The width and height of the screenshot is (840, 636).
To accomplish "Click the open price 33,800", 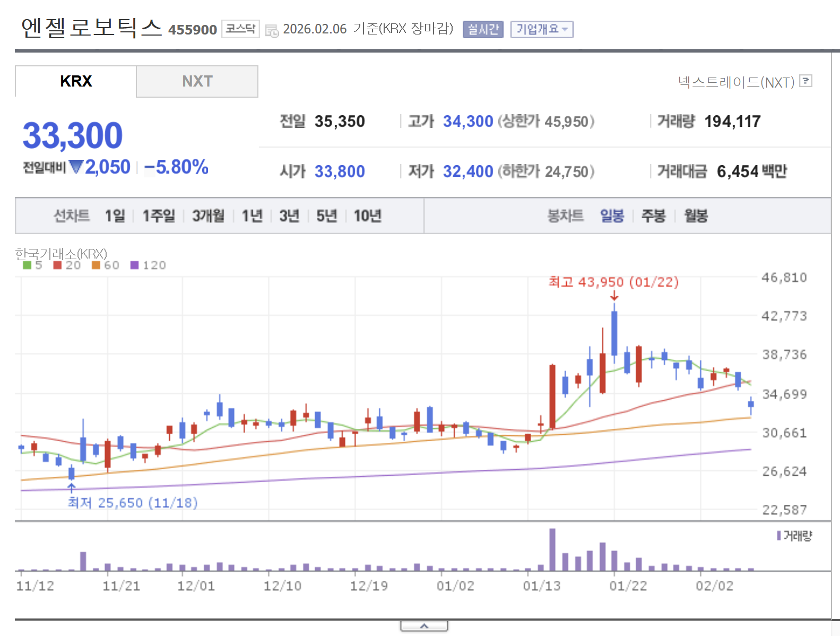I will (x=340, y=171).
